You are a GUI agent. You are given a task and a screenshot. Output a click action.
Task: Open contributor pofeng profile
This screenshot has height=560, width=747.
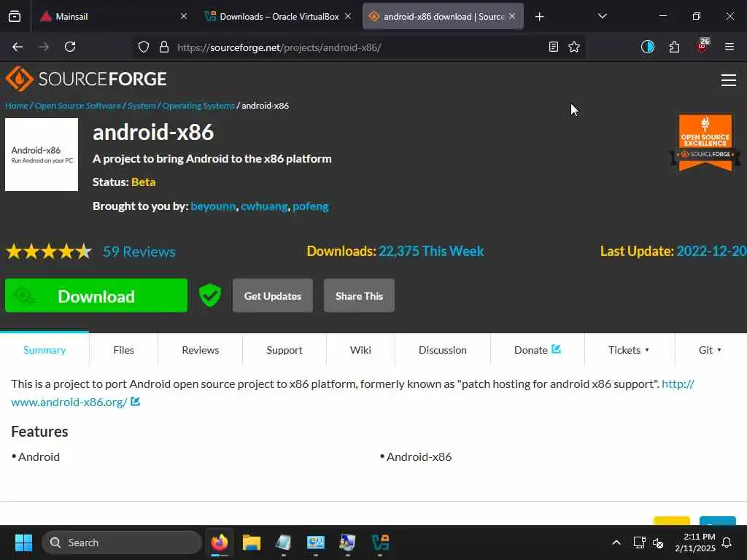tap(311, 206)
